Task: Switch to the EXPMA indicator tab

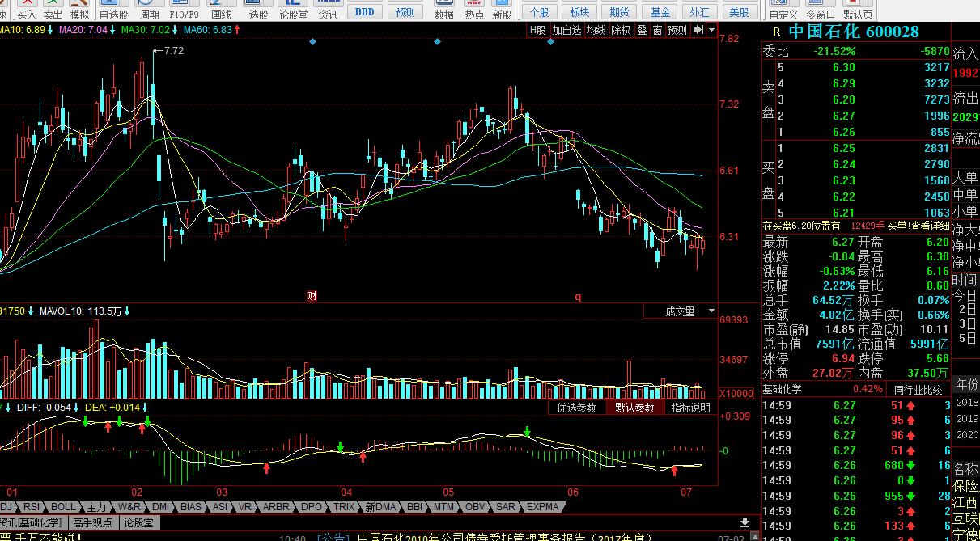Action: point(543,507)
